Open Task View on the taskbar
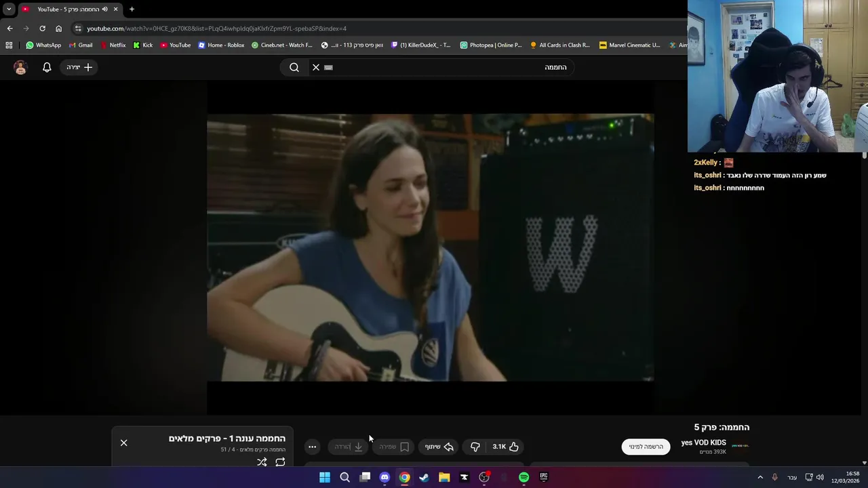The image size is (868, 488). (x=365, y=477)
